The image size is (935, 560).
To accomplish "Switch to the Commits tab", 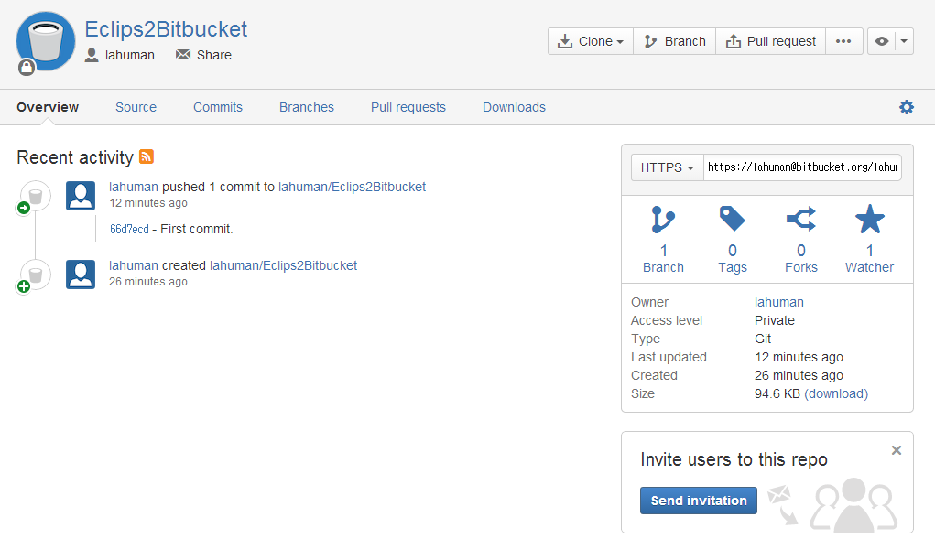I will 218,107.
